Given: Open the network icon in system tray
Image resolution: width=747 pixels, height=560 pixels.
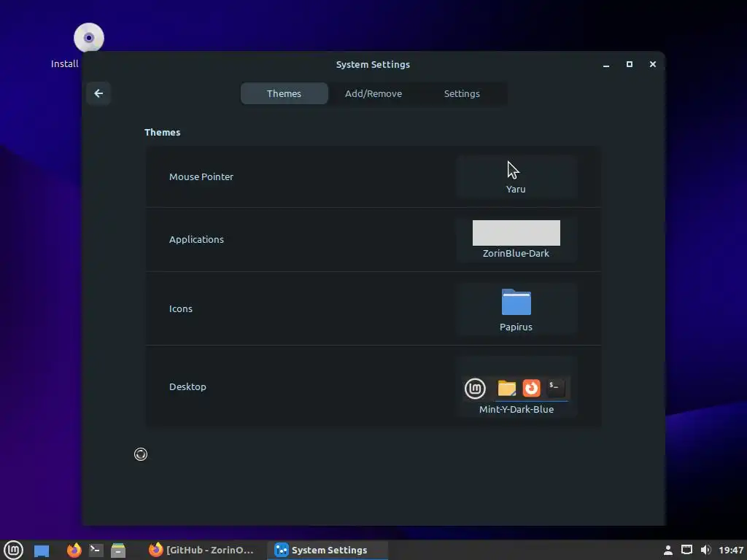Looking at the screenshot, I should click(686, 550).
